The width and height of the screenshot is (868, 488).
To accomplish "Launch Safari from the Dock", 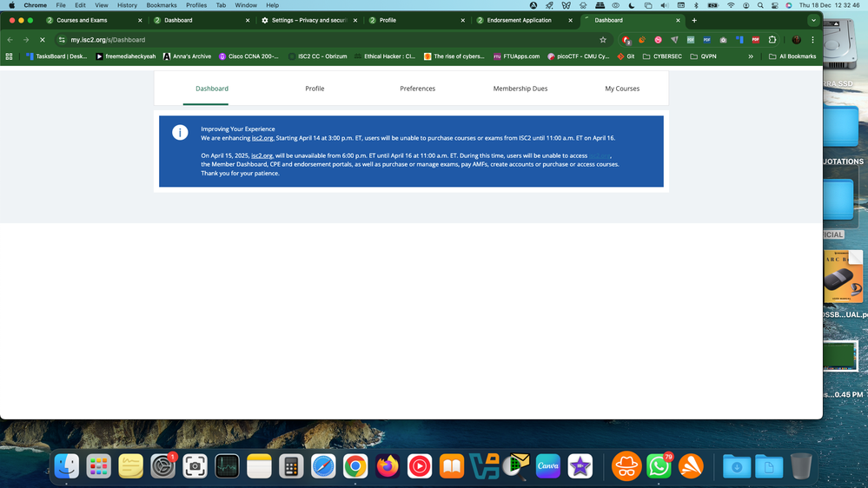I will 323,466.
